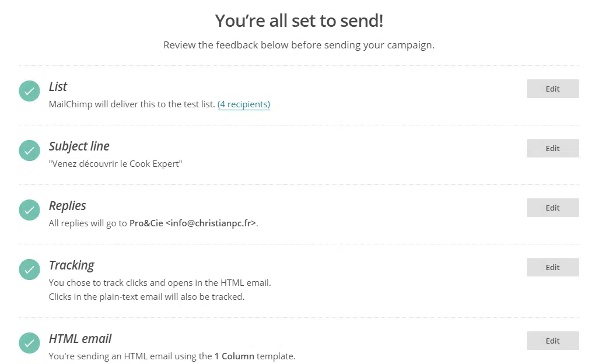Viewport: 602px width, 364px height.
Task: Open the 4 recipients link
Action: [x=243, y=104]
